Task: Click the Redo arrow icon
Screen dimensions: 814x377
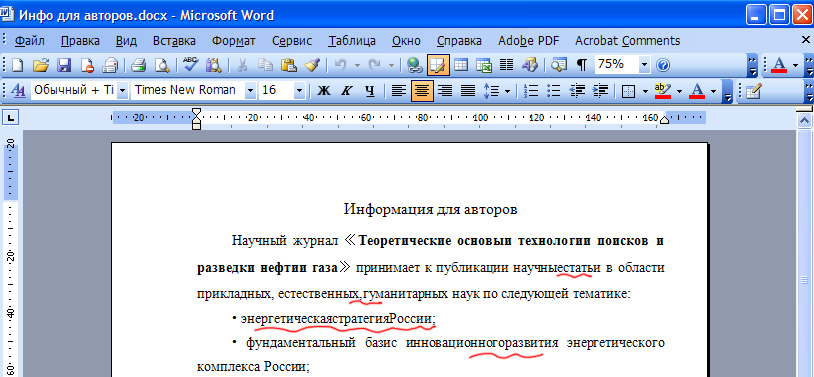Action: click(x=374, y=65)
